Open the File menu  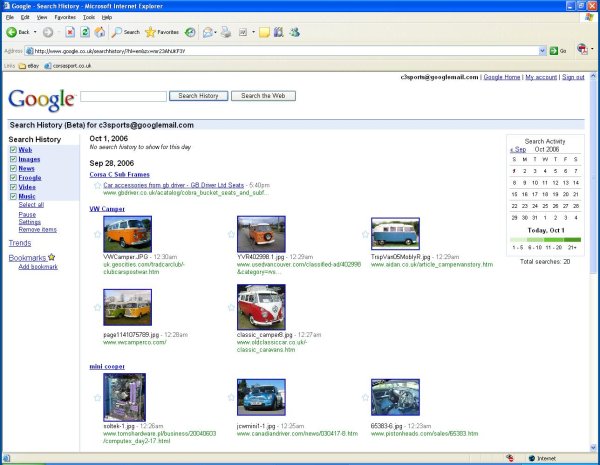[x=10, y=17]
